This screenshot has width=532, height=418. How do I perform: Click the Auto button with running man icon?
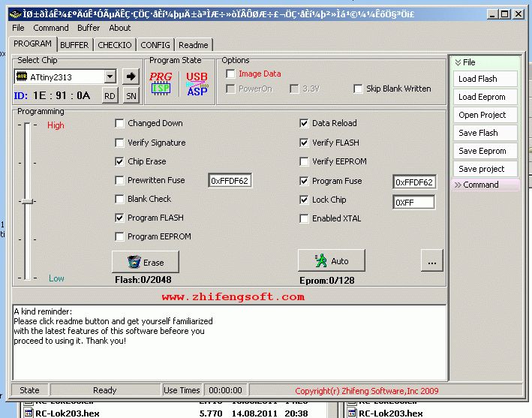pyautogui.click(x=332, y=260)
